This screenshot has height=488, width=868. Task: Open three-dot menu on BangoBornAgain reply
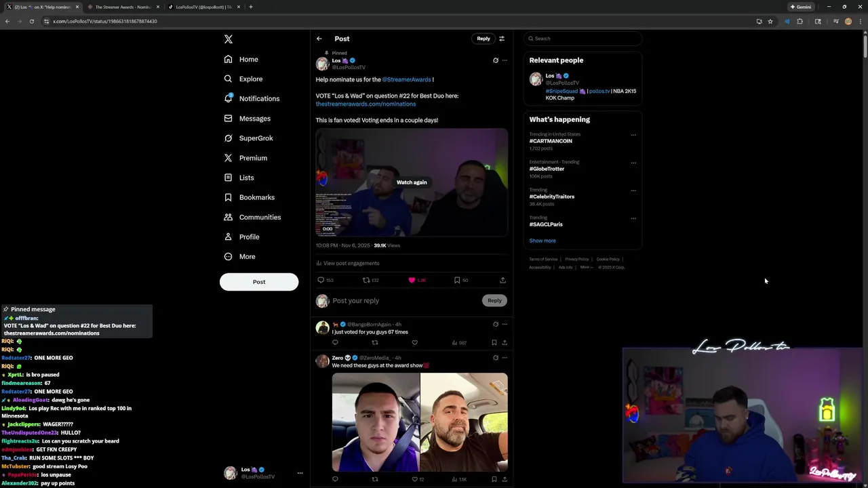coord(505,325)
